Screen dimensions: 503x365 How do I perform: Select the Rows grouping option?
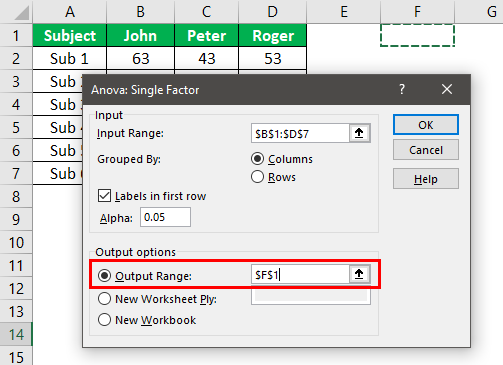coord(257,177)
